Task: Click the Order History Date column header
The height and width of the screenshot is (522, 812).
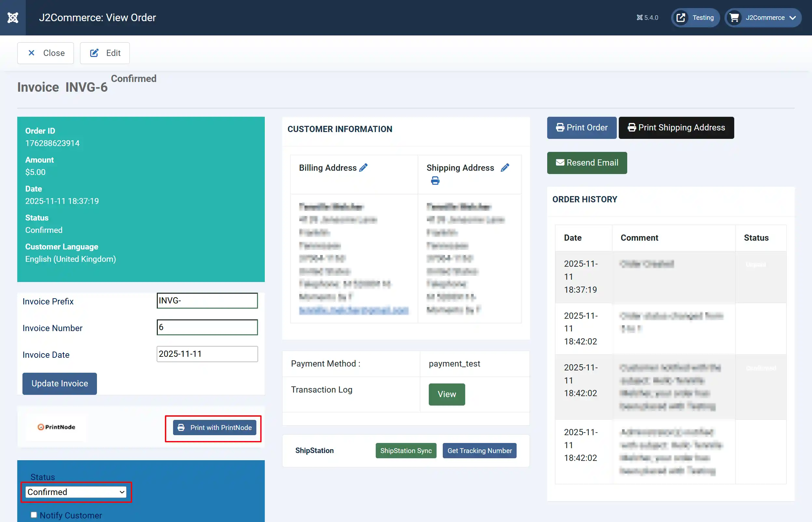Action: click(573, 238)
